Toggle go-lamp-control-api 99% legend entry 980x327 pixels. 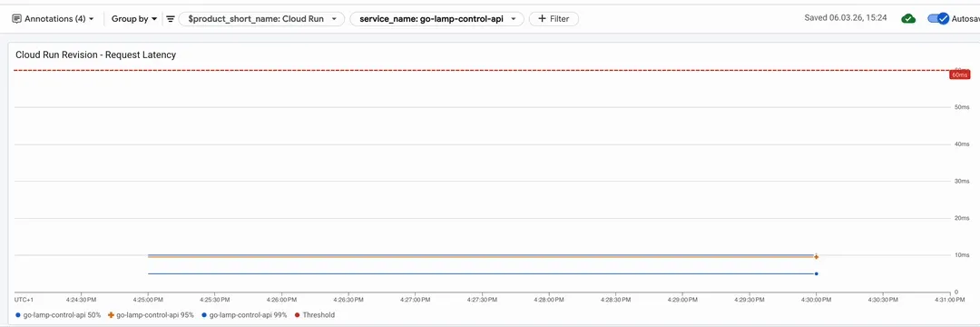[x=244, y=315]
